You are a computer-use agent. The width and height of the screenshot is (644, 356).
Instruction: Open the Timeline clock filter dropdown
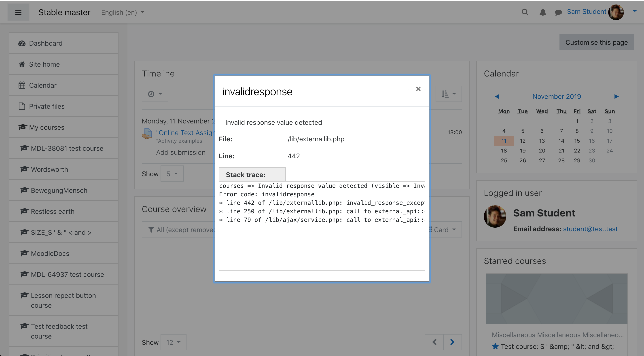pyautogui.click(x=155, y=94)
